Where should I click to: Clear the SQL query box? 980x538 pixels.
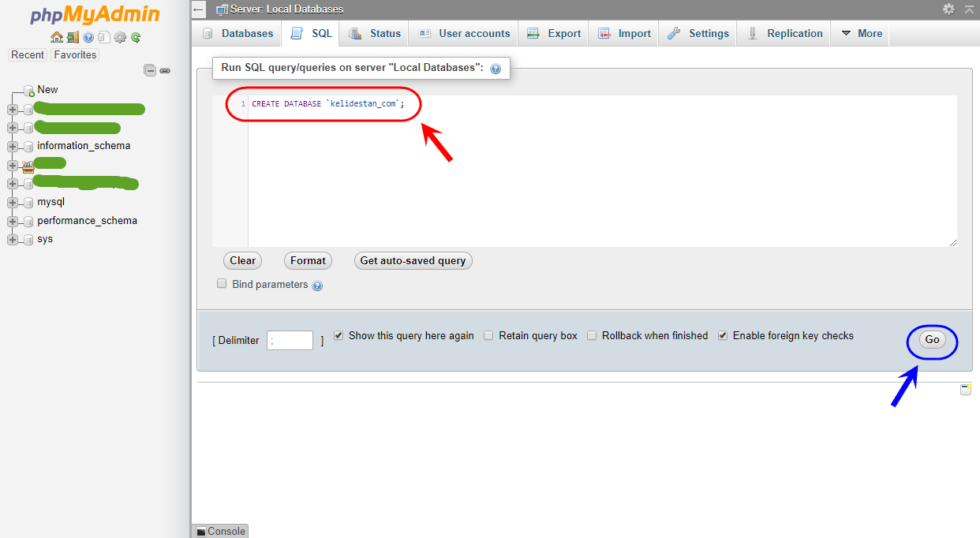tap(242, 261)
